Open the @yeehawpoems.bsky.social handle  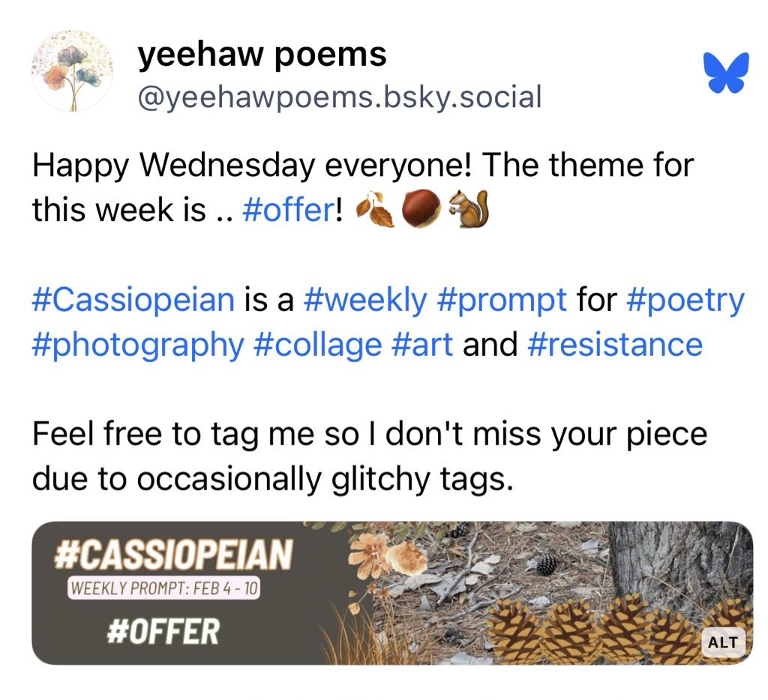(x=339, y=97)
